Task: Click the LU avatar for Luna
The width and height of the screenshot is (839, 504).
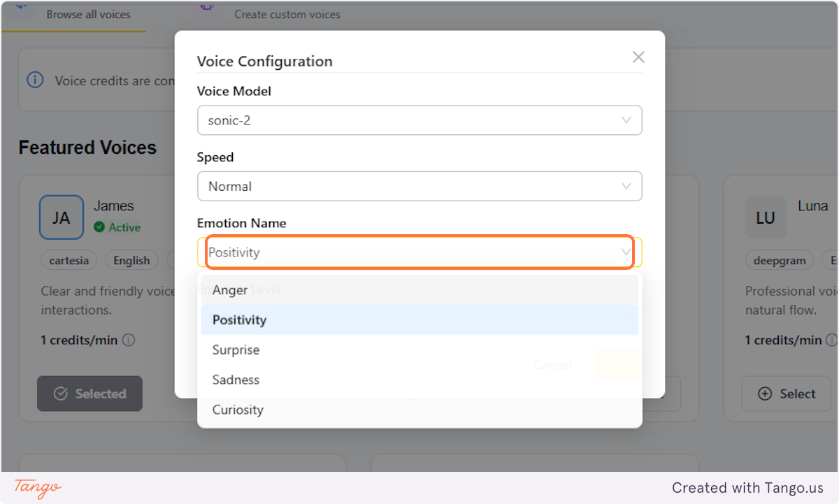Action: [766, 217]
